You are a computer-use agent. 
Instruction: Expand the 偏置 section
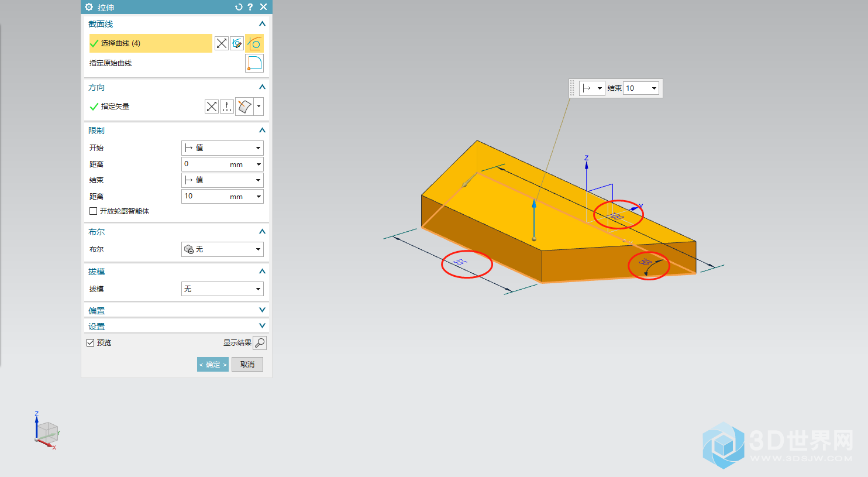262,310
